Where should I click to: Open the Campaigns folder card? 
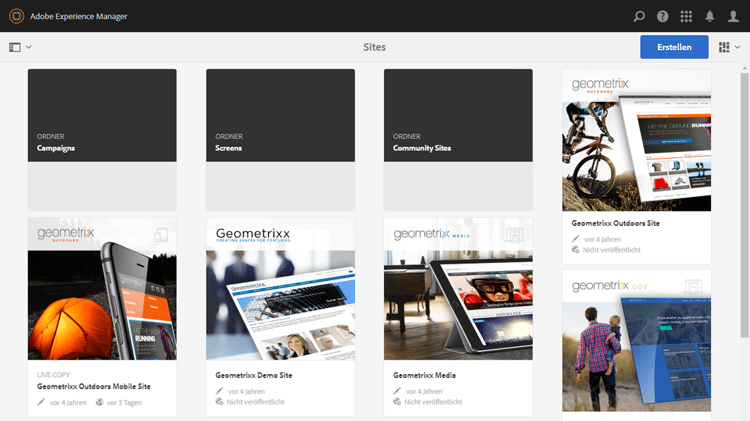tap(102, 140)
